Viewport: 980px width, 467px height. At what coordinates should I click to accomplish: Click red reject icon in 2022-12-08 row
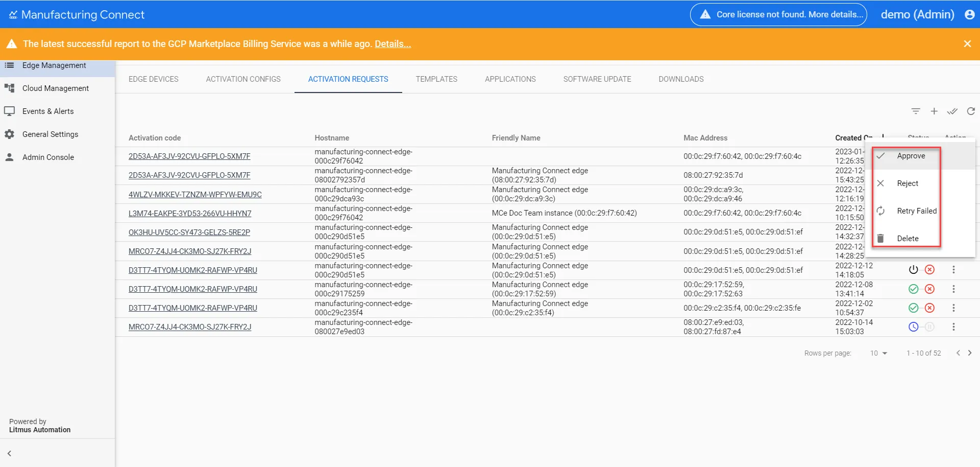[x=930, y=289]
